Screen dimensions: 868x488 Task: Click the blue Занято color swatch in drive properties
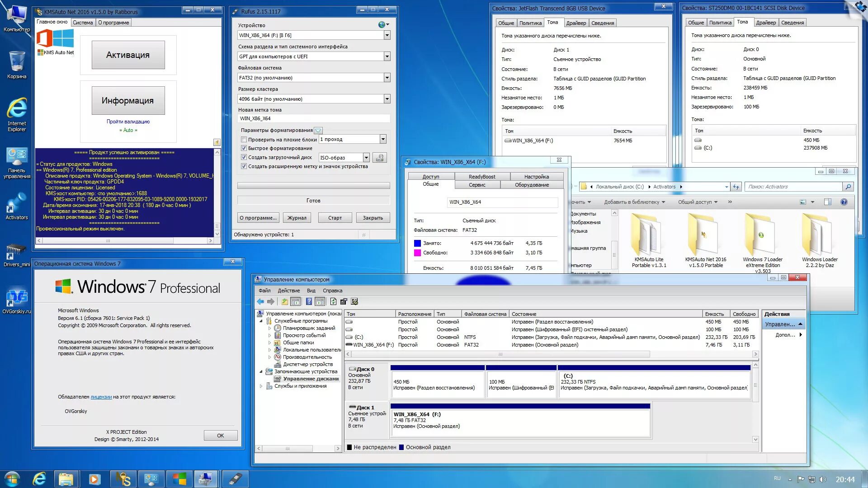417,243
